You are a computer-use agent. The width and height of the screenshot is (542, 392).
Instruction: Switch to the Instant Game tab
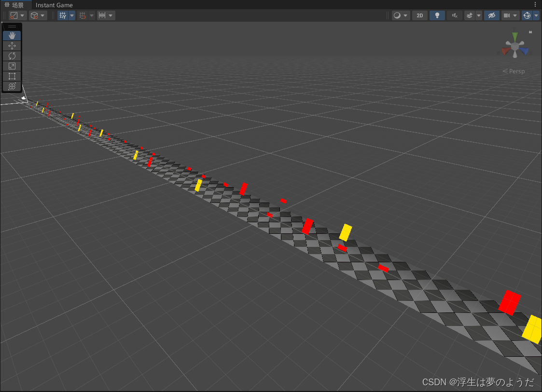[x=54, y=5]
